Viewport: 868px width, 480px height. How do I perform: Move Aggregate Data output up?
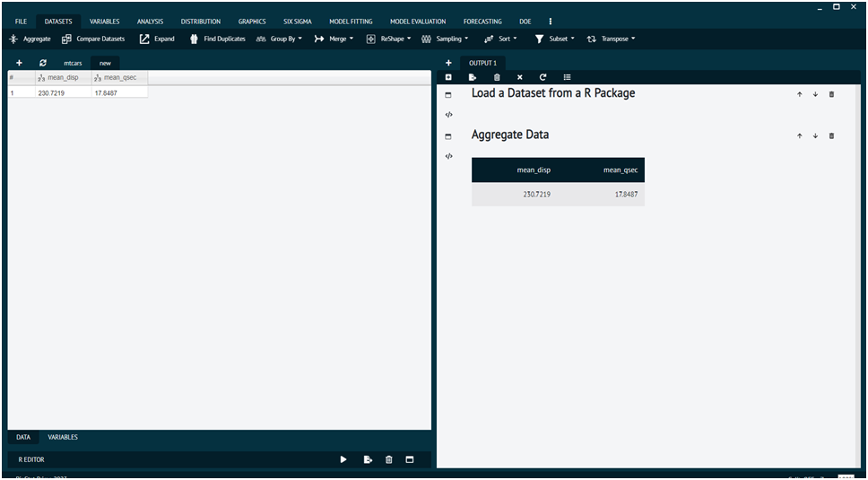(799, 135)
